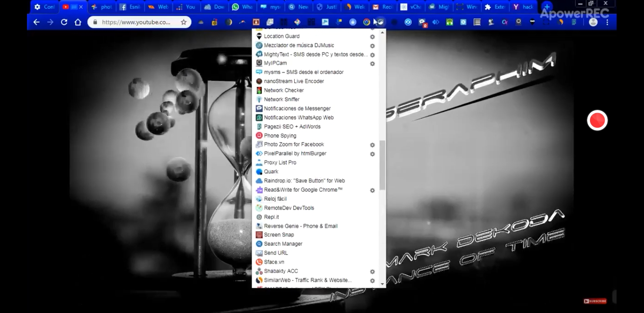Click extension list scrollbar up arrow
Image resolution: width=644 pixels, height=313 pixels.
pos(382,32)
